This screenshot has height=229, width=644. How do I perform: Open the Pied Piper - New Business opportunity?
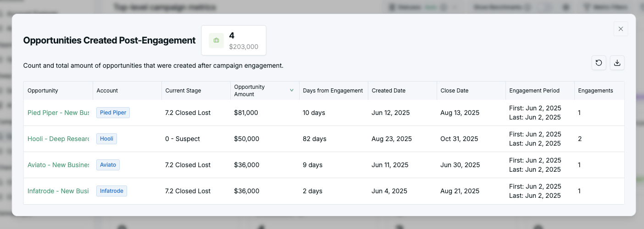pyautogui.click(x=58, y=113)
